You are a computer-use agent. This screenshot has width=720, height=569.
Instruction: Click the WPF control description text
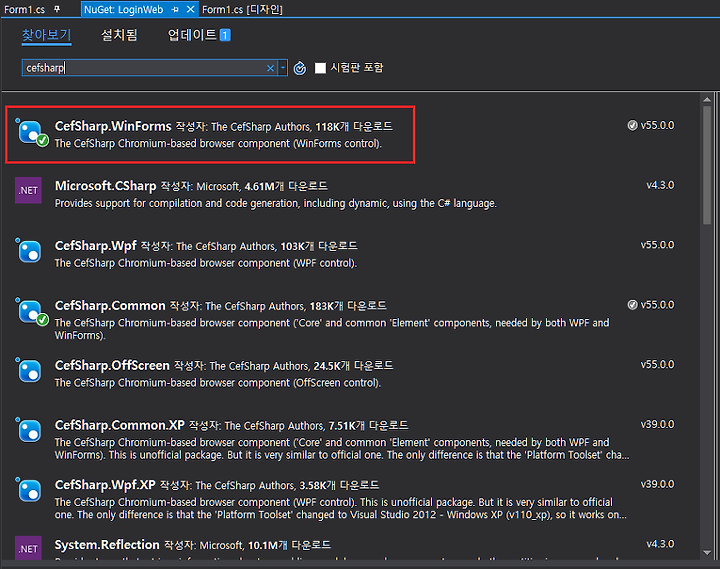[x=206, y=263]
